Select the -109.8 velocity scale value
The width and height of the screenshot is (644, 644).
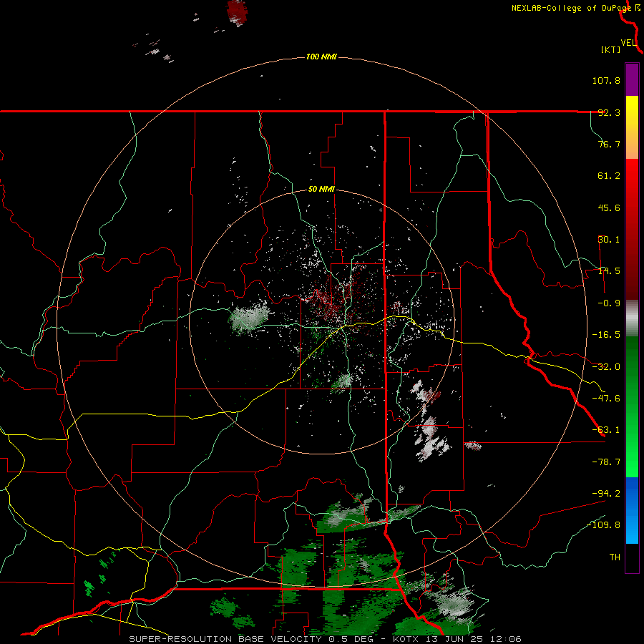[604, 525]
